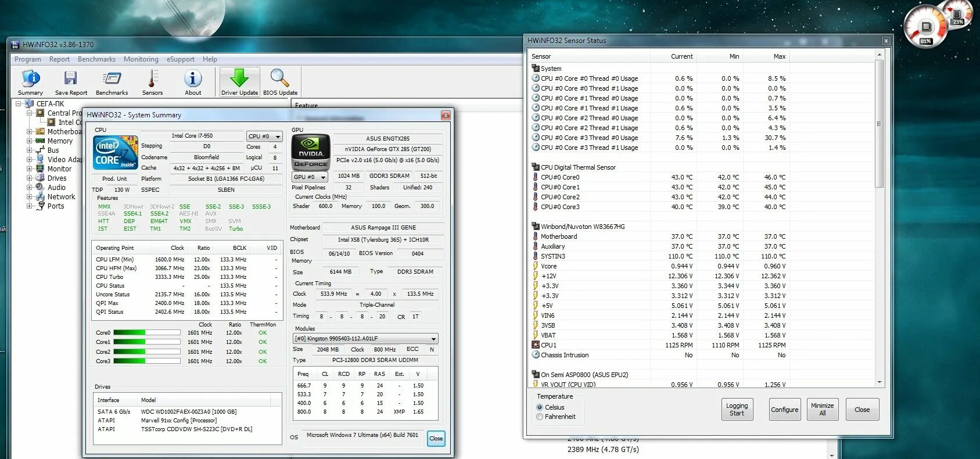The width and height of the screenshot is (980, 459).
Task: Click the WDC WD1002FAEX drive entry
Action: 188,412
